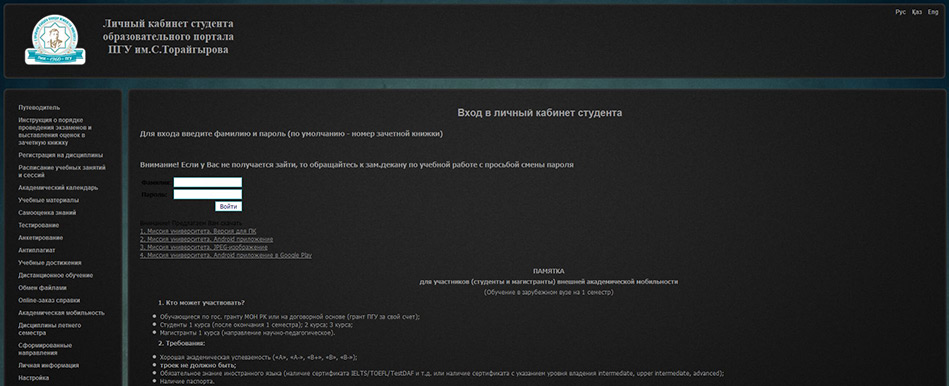Open Академический календарь
Viewport: 949px width, 386px height.
tap(57, 188)
